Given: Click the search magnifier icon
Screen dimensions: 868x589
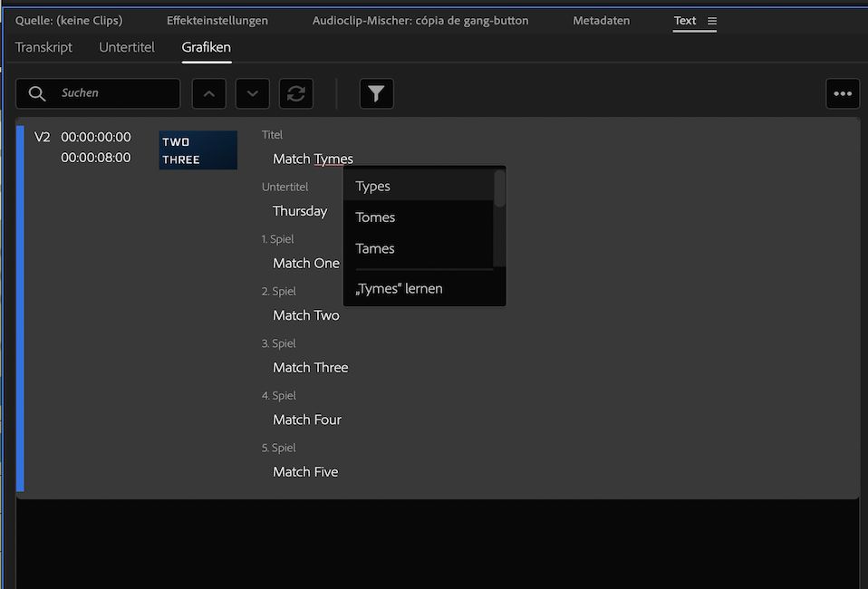Looking at the screenshot, I should pyautogui.click(x=37, y=93).
